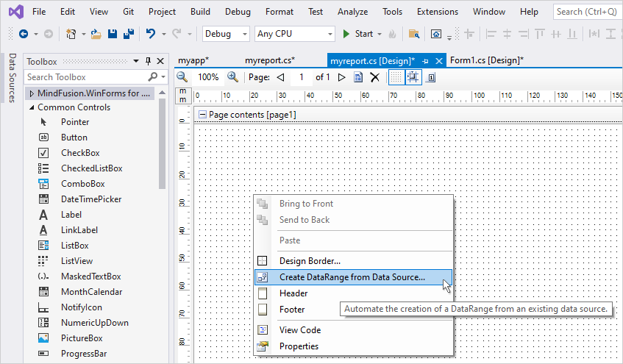Click the zoom in magnifier icon

tap(232, 77)
